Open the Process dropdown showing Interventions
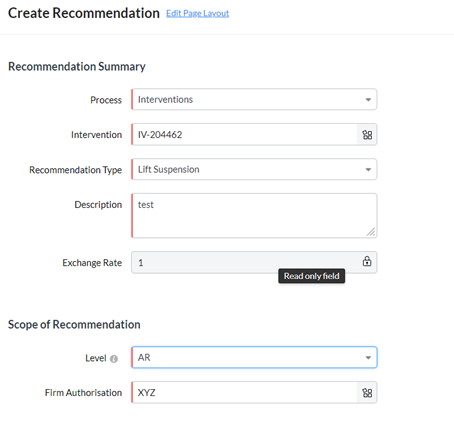This screenshot has width=454, height=430. 254,99
